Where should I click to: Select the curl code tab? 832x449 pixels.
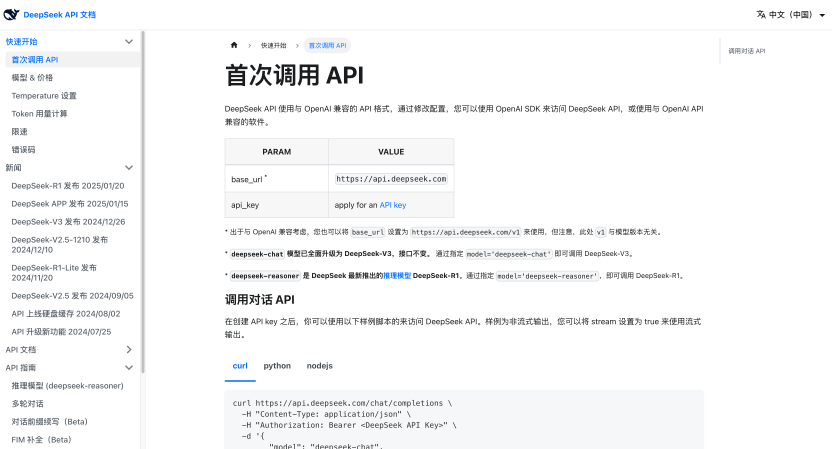click(240, 366)
